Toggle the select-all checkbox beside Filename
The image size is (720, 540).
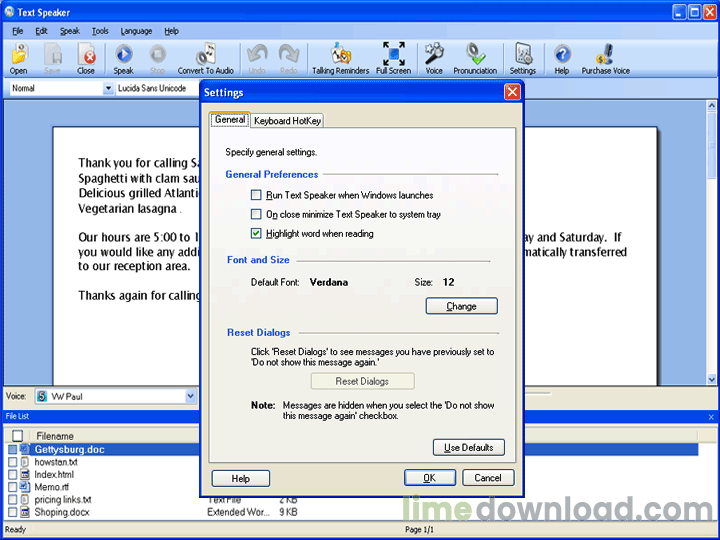(17, 436)
